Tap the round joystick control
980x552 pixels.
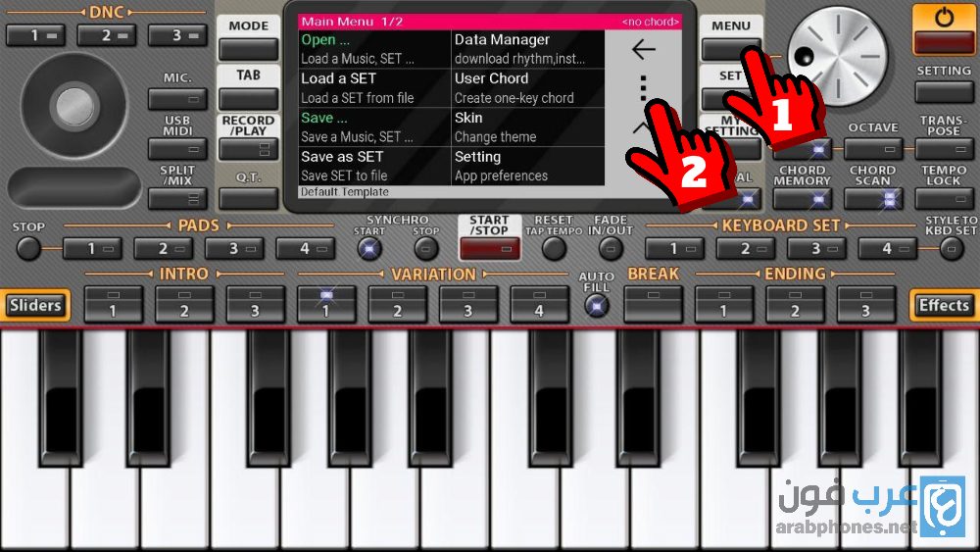tap(74, 106)
